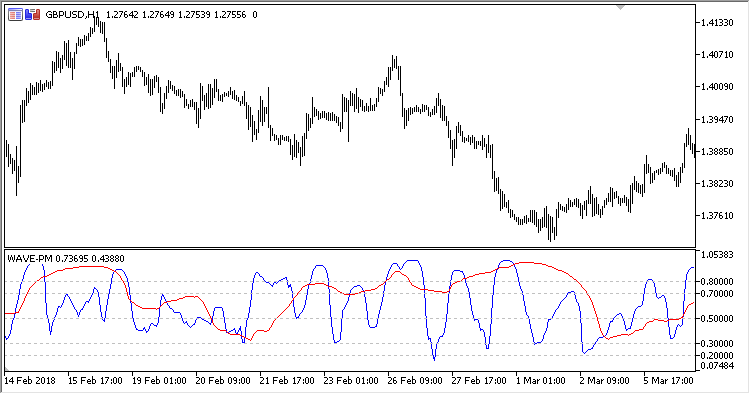The height and width of the screenshot is (394, 750).
Task: Click the 0.80000 indicator level label
Action: point(717,282)
